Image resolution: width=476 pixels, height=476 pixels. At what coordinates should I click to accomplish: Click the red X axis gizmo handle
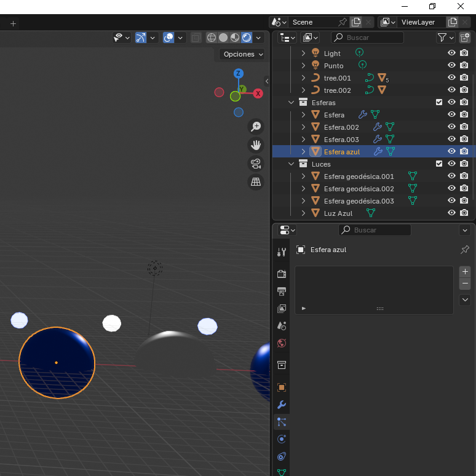click(x=258, y=93)
